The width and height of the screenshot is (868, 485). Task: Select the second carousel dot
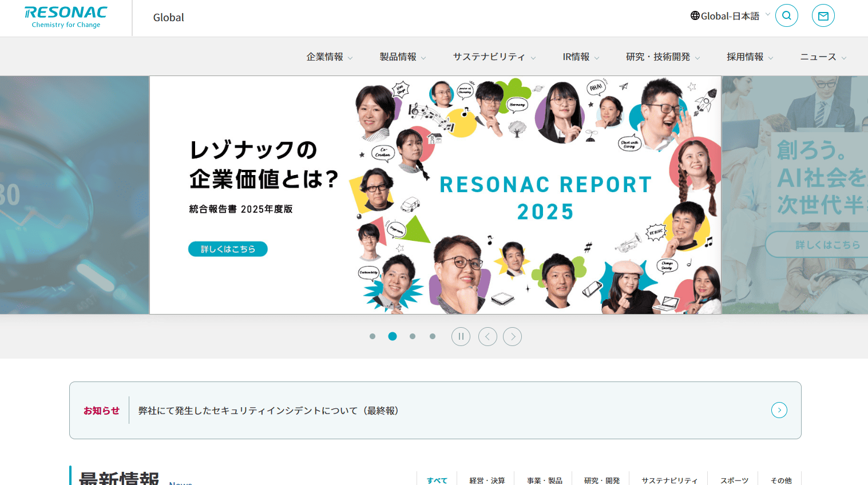(393, 336)
